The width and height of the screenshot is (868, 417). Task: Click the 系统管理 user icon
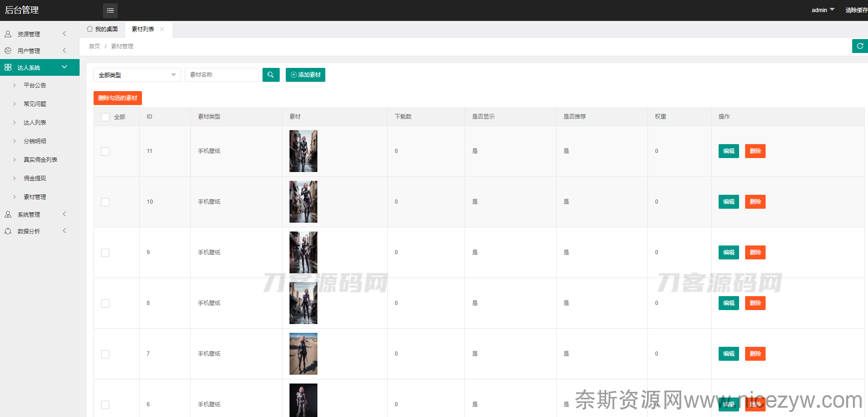[8, 214]
